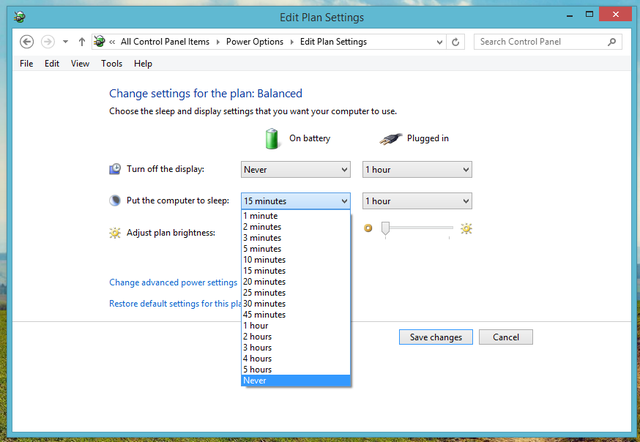Go up one level with up arrow
Screen dimensions: 640x442
pyautogui.click(x=82, y=42)
